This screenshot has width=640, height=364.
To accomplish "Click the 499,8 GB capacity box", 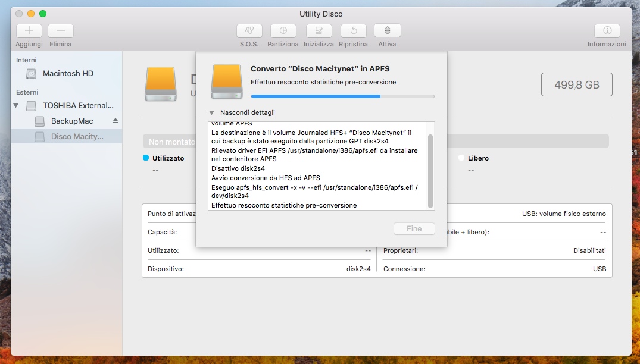I will tap(576, 85).
